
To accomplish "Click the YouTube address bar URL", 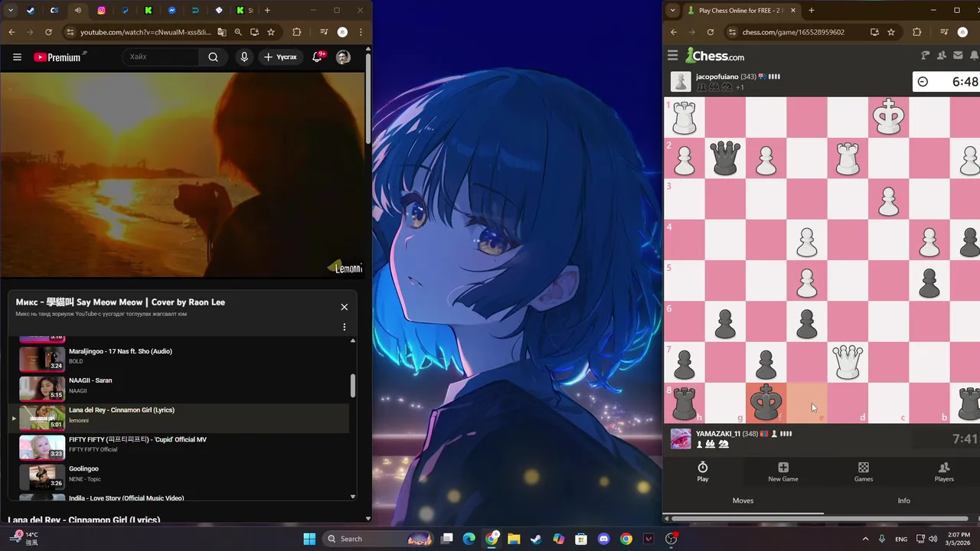I will point(145,32).
